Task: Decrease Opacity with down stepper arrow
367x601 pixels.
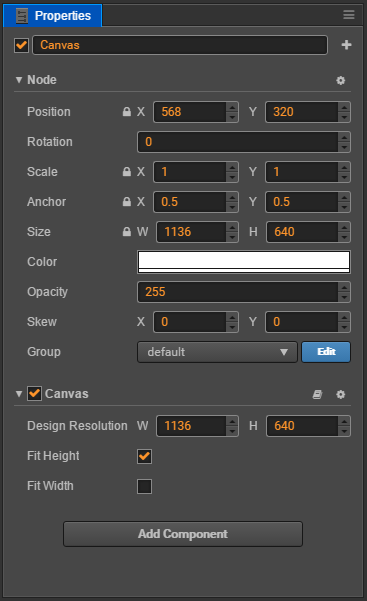Action: (344, 297)
